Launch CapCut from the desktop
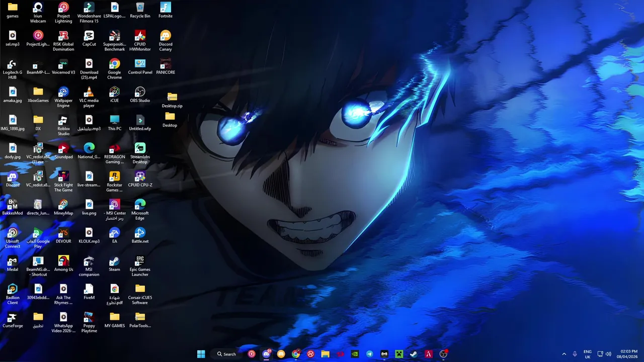Viewport: 644px width, 362px height. (x=89, y=39)
